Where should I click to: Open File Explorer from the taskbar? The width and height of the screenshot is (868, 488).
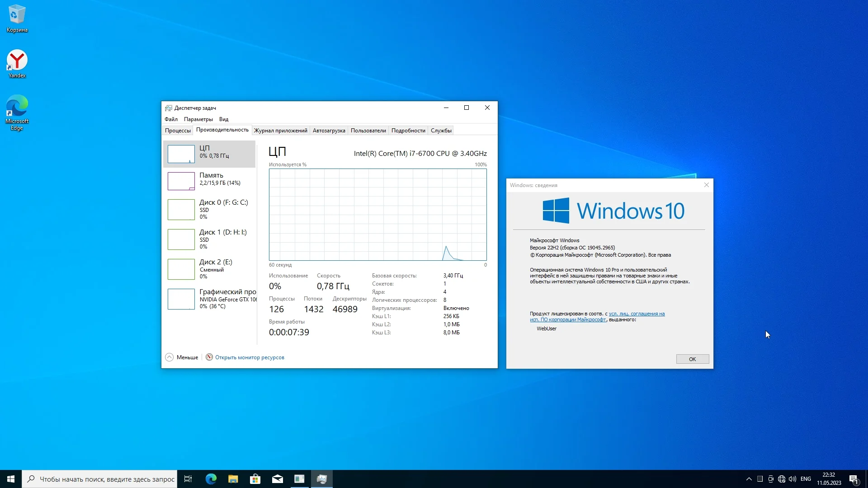click(233, 479)
